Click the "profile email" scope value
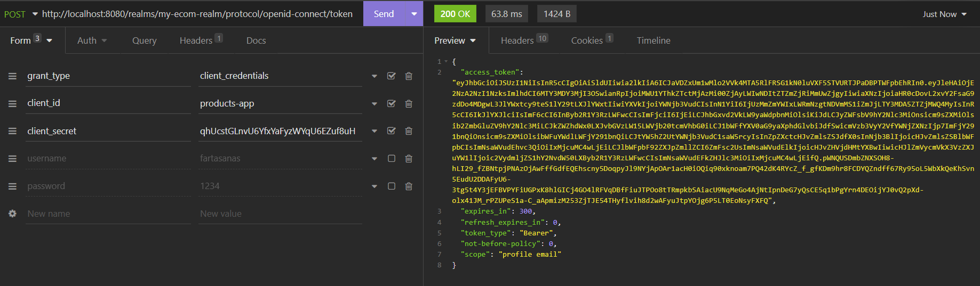This screenshot has width=980, height=286. [x=530, y=255]
